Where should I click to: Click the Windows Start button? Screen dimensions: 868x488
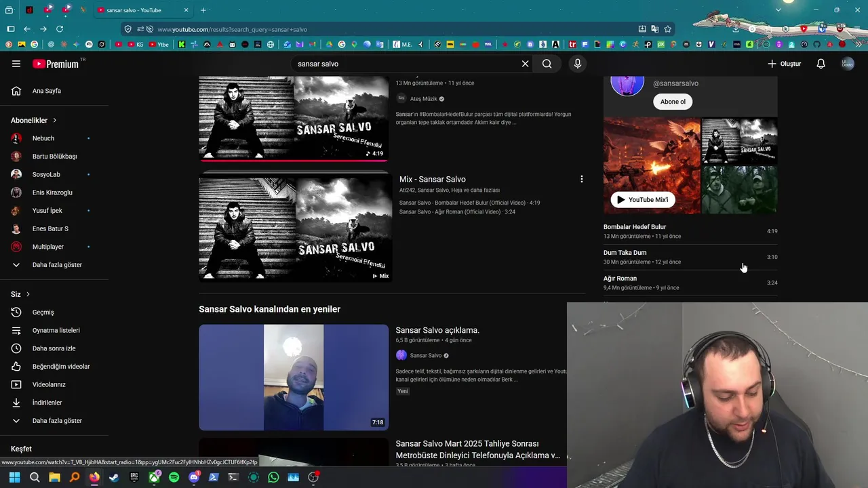click(14, 477)
